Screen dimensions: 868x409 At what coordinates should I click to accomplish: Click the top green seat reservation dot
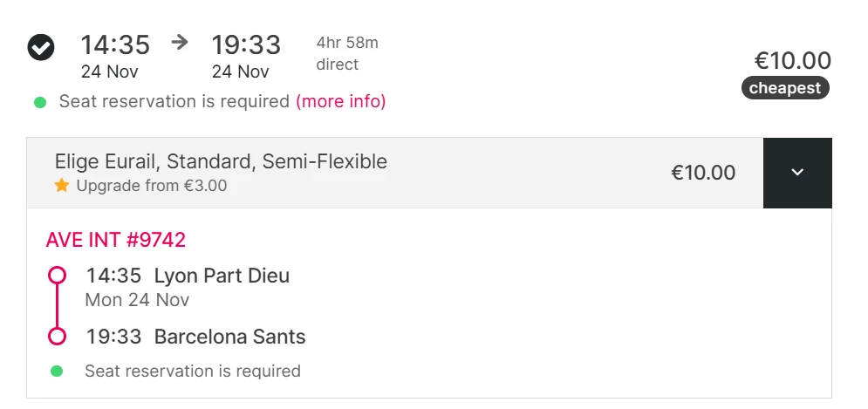coord(40,102)
